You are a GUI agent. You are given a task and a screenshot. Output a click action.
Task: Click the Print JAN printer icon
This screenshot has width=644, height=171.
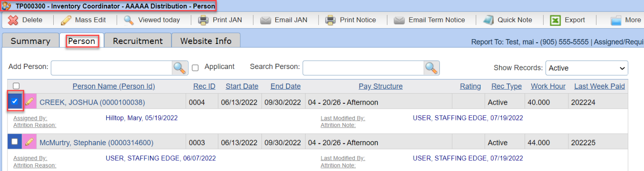[x=203, y=20]
